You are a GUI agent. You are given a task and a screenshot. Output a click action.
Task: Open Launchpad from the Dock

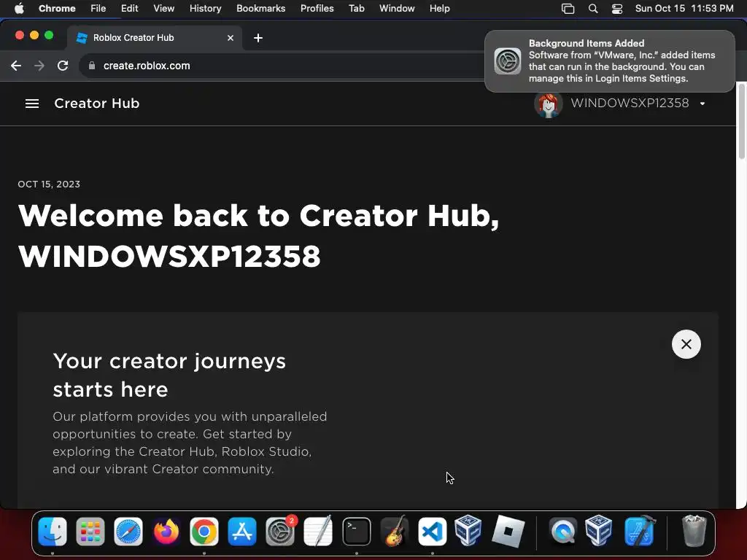[x=90, y=532]
